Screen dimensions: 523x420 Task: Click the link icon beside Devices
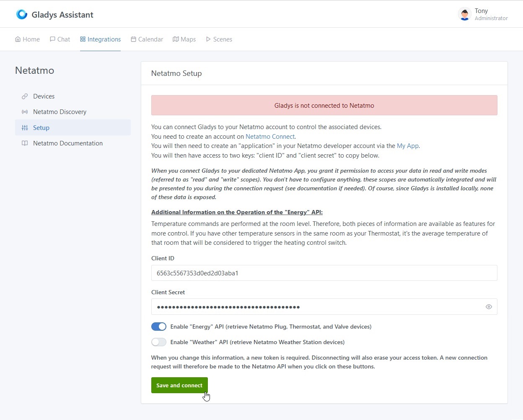(25, 96)
